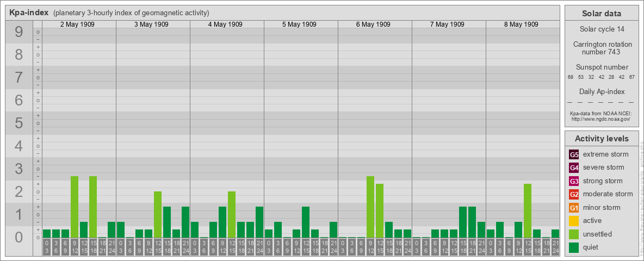Click the sunspot value 28

(611, 77)
